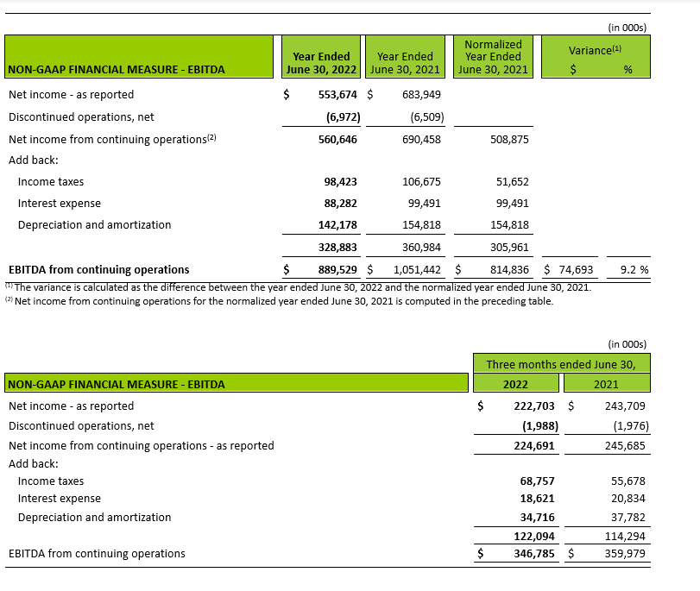
Task: Select the Variance column header
Action: 595,51
